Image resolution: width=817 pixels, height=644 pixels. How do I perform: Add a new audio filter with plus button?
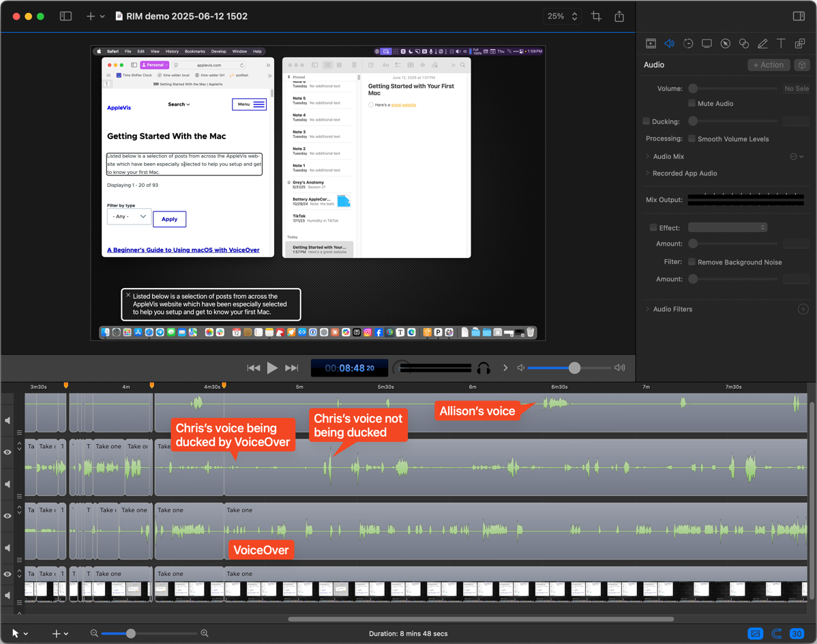(x=803, y=310)
